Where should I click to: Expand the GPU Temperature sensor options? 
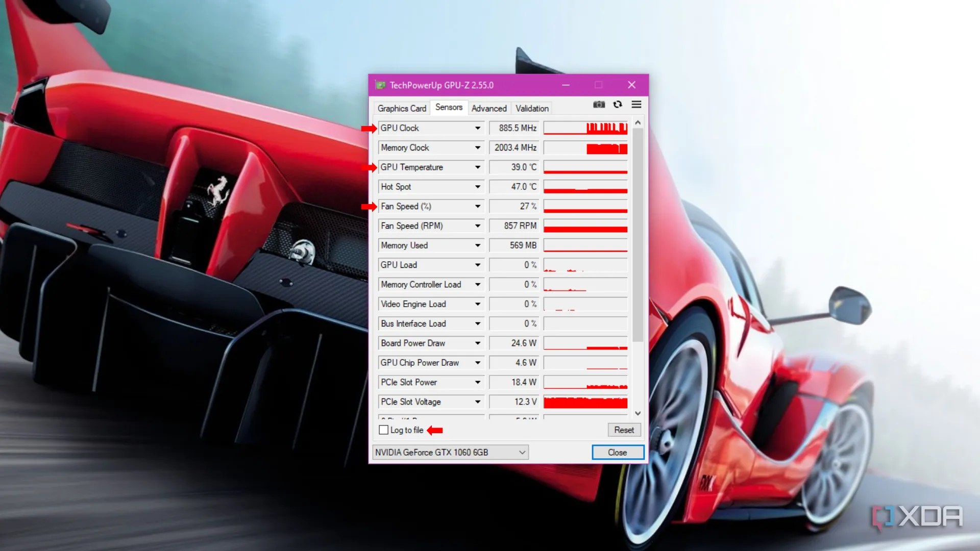pos(477,167)
